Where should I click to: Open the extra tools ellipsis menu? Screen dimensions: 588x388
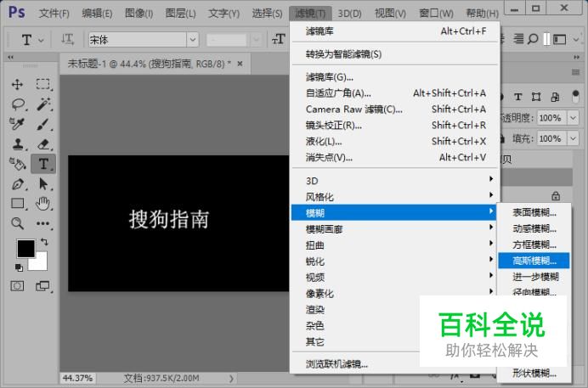pos(42,223)
